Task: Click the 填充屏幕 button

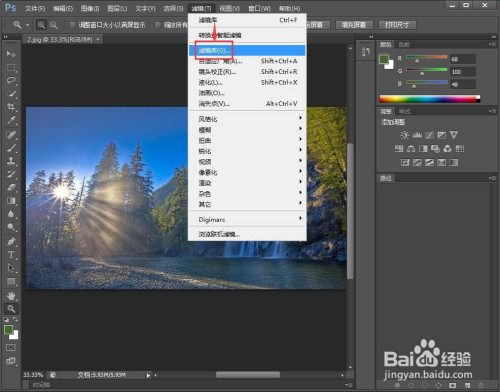Action: click(354, 25)
